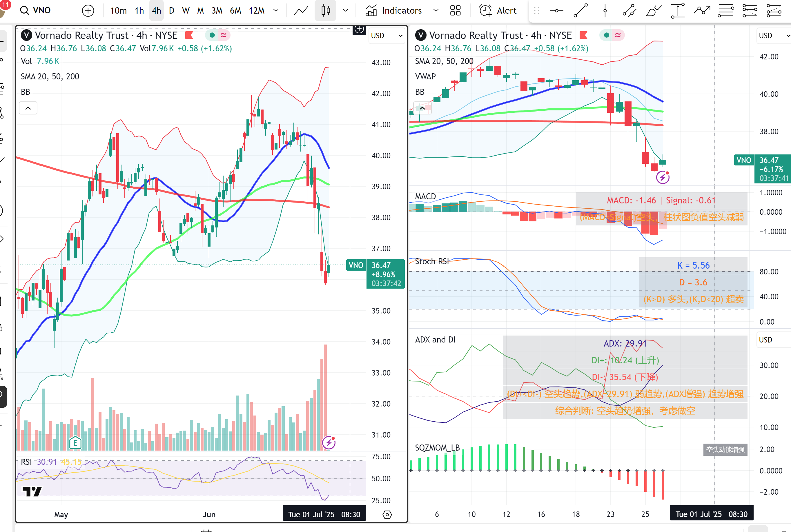Toggle the pink approximate data indicator

(x=224, y=35)
